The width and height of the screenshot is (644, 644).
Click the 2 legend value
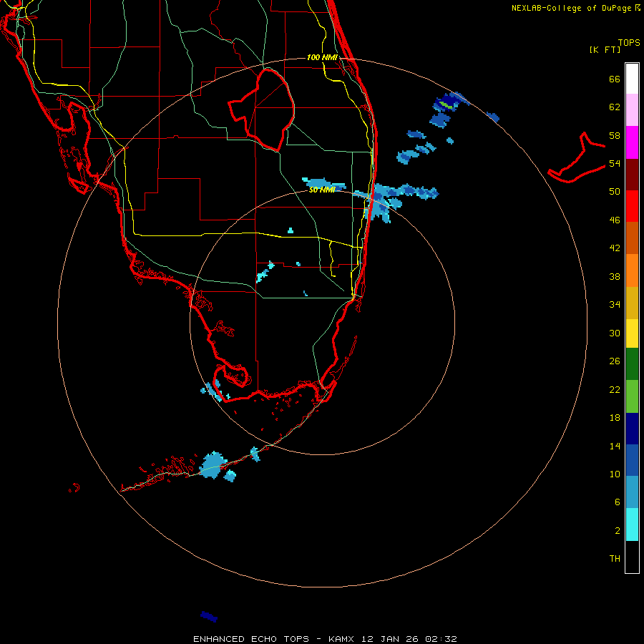tap(618, 531)
